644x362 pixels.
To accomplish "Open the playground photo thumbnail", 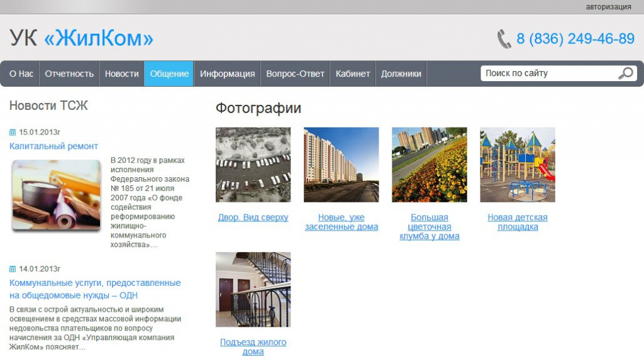I will tap(517, 165).
